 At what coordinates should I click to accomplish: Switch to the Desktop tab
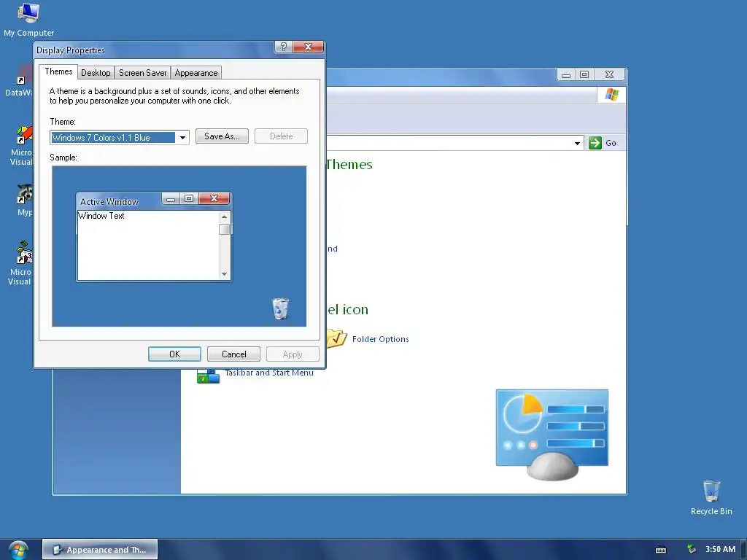tap(96, 73)
